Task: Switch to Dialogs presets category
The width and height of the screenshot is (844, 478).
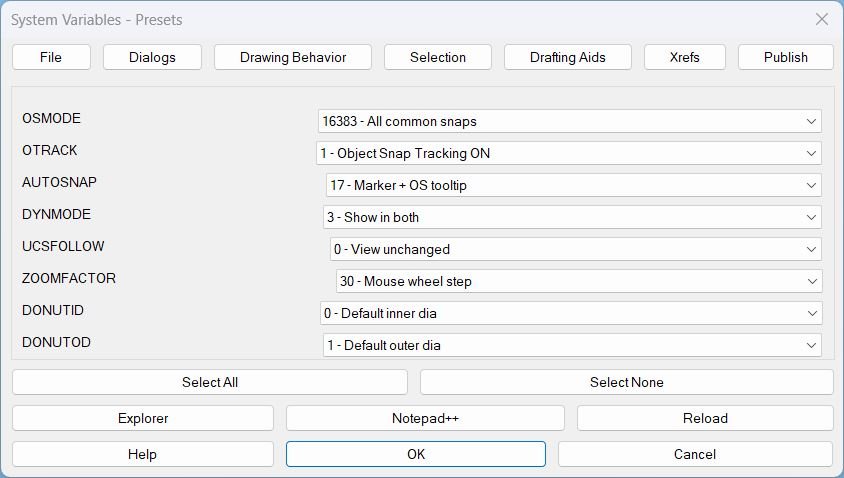Action: [x=152, y=57]
